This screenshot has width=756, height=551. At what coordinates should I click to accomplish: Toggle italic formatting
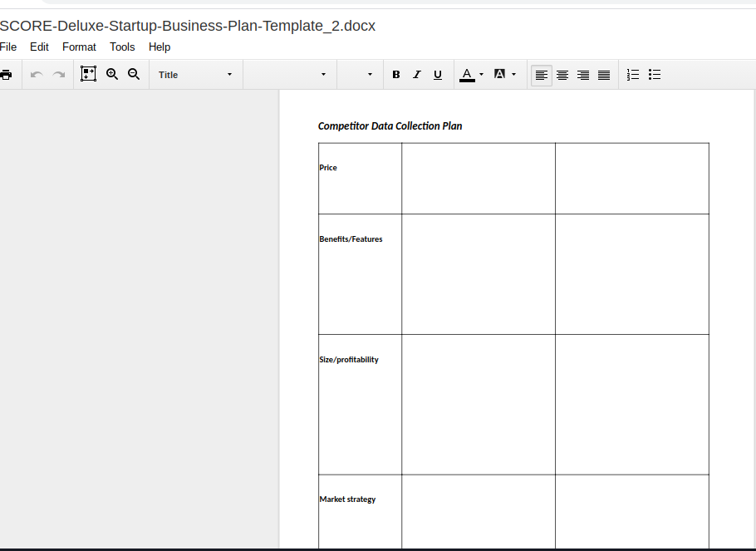tap(417, 74)
